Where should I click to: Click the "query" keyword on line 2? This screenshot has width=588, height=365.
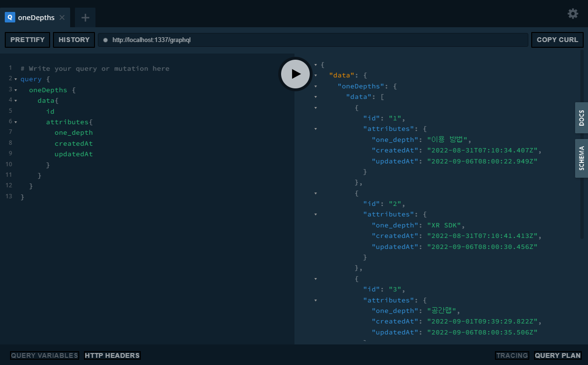(31, 79)
